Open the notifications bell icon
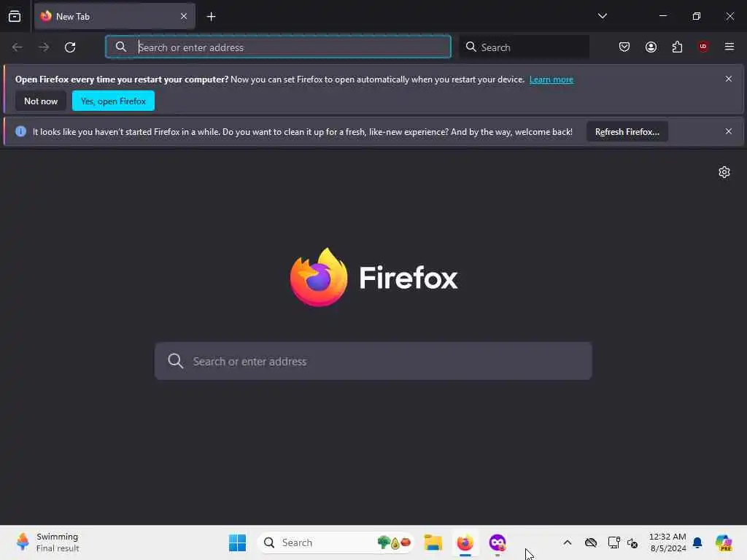 pos(697,542)
